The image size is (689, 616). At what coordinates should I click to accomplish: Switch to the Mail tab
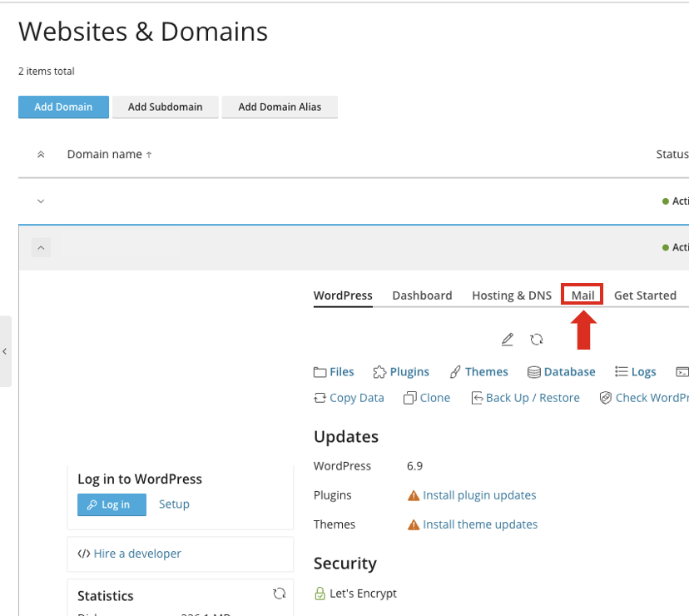582,296
